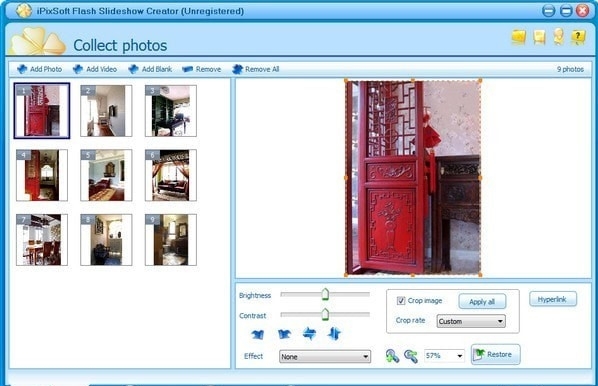598x386 pixels.
Task: Click the second yellow note icon in the header
Action: click(x=539, y=37)
